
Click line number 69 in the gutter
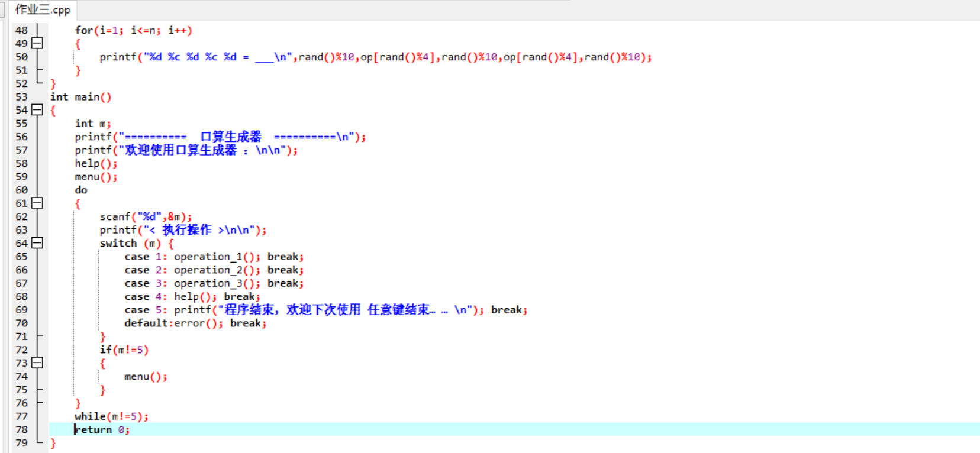[x=21, y=310]
